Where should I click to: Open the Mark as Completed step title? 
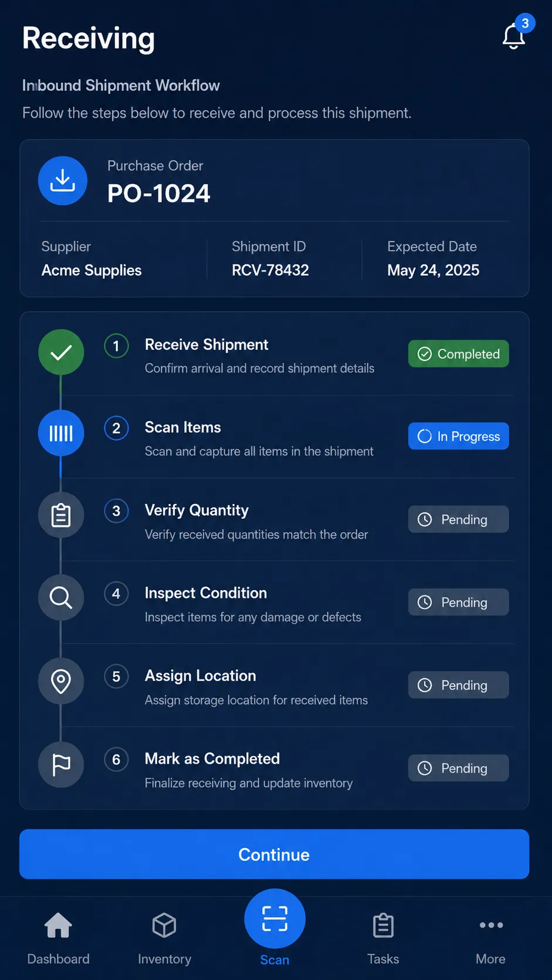[x=212, y=758]
